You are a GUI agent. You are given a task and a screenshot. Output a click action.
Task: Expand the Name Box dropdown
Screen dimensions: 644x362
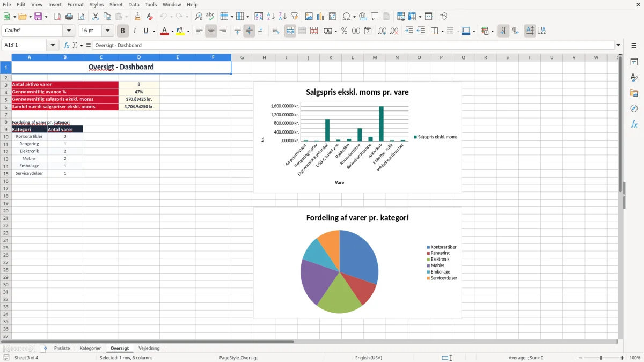coord(53,45)
